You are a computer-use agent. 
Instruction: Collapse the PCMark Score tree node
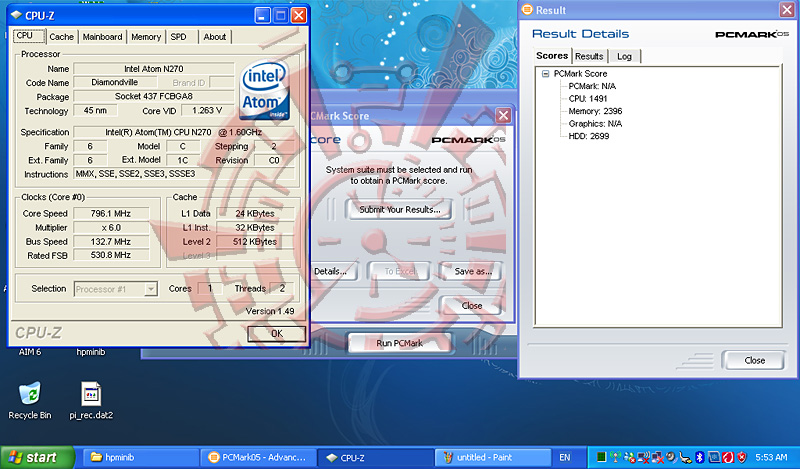(x=545, y=73)
